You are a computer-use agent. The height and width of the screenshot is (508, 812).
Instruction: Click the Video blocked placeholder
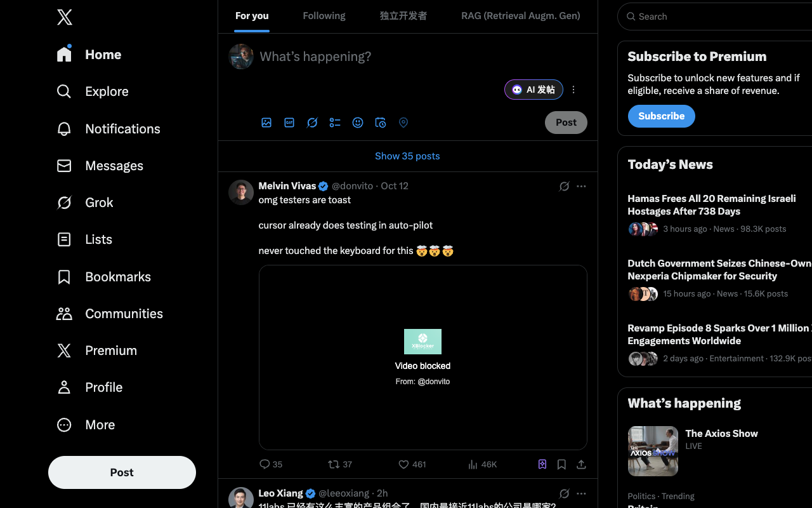(x=423, y=358)
